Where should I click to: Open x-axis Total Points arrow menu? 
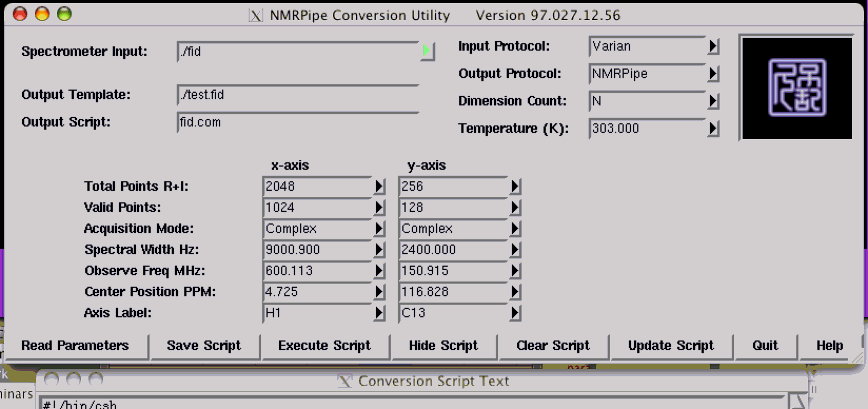(x=379, y=187)
